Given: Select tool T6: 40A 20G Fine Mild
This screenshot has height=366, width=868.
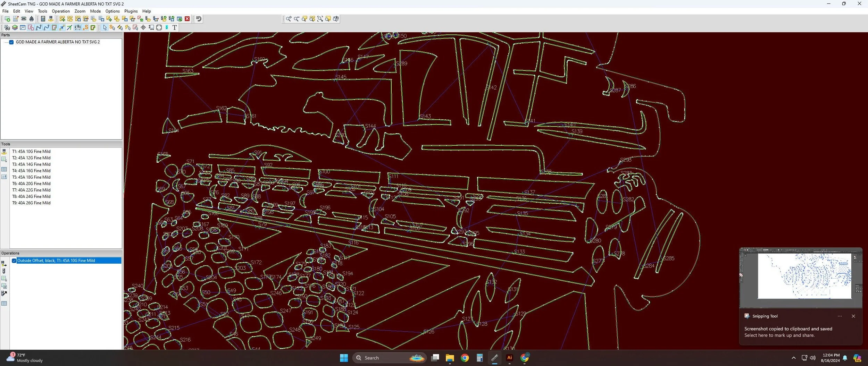Looking at the screenshot, I should [x=31, y=184].
